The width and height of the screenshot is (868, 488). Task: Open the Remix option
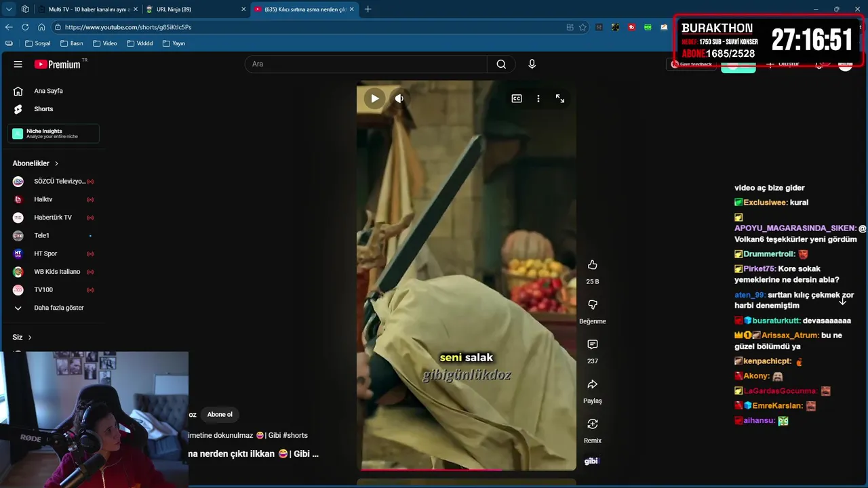[x=593, y=424]
